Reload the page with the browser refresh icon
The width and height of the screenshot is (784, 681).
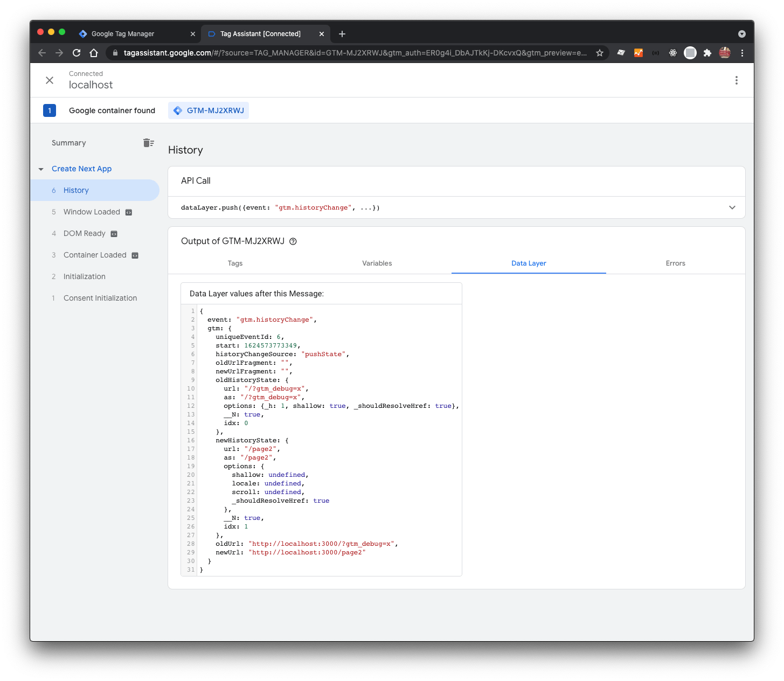click(x=77, y=53)
